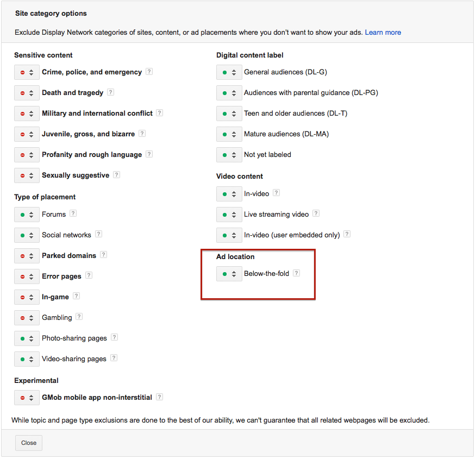The width and height of the screenshot is (476, 459).
Task: Toggle the 'Not yet labeled' content setting
Action: coord(229,154)
